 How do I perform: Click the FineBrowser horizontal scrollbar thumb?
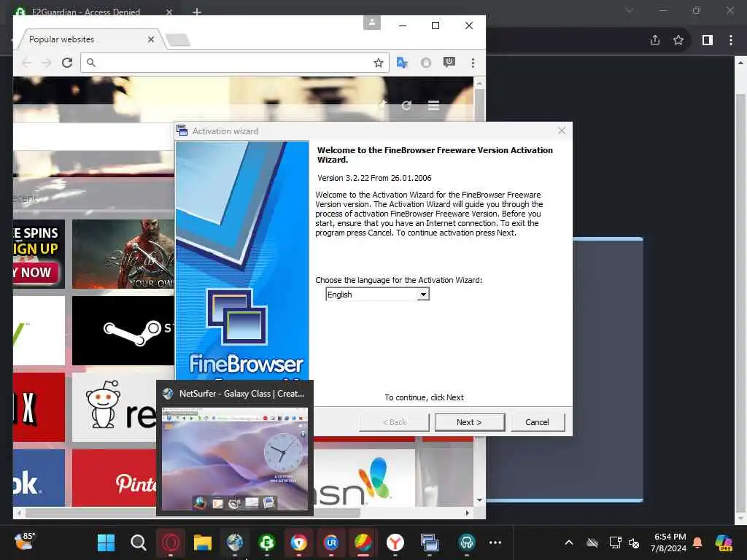click(x=193, y=513)
